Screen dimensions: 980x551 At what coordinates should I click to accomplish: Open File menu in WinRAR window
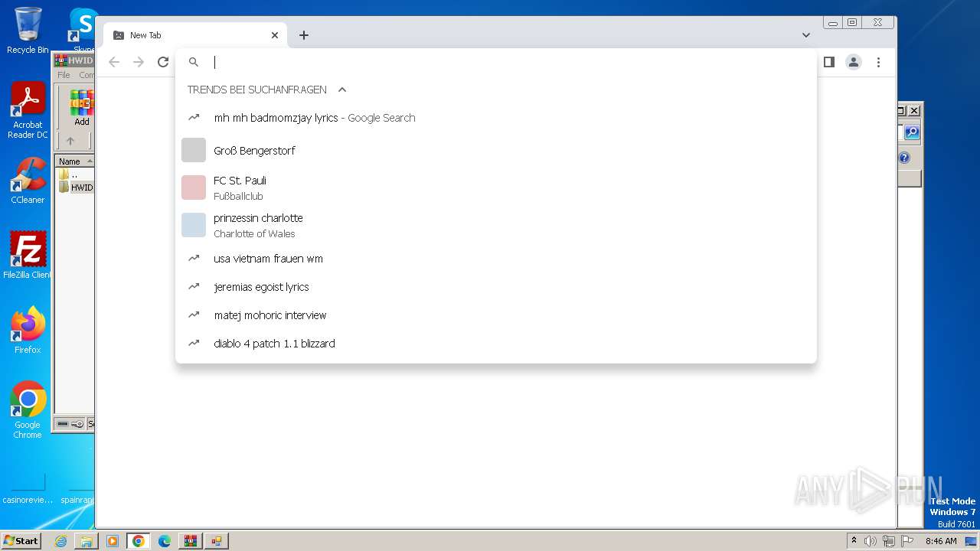64,75
